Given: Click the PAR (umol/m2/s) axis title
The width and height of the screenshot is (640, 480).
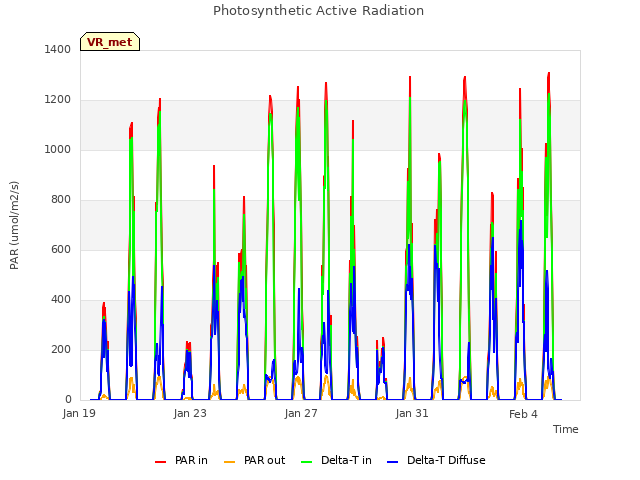Looking at the screenshot, I should click(14, 225).
